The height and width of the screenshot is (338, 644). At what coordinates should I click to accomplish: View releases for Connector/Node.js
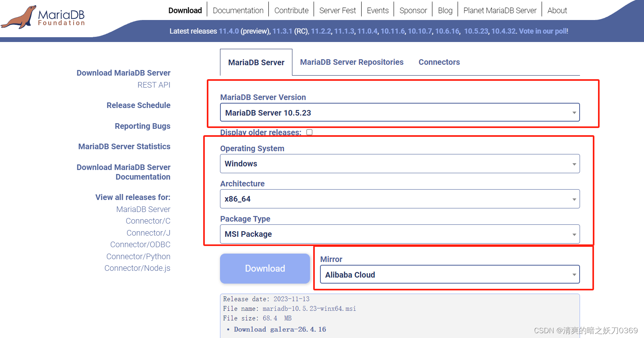(137, 268)
